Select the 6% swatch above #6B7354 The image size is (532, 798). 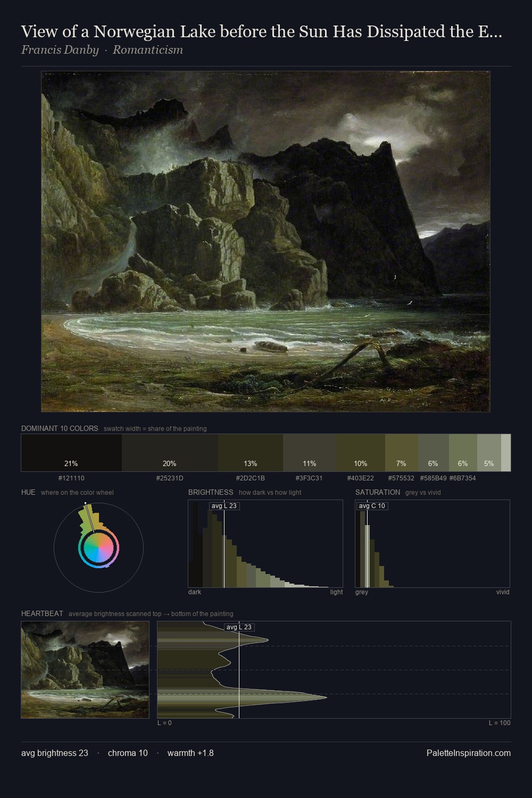463,453
